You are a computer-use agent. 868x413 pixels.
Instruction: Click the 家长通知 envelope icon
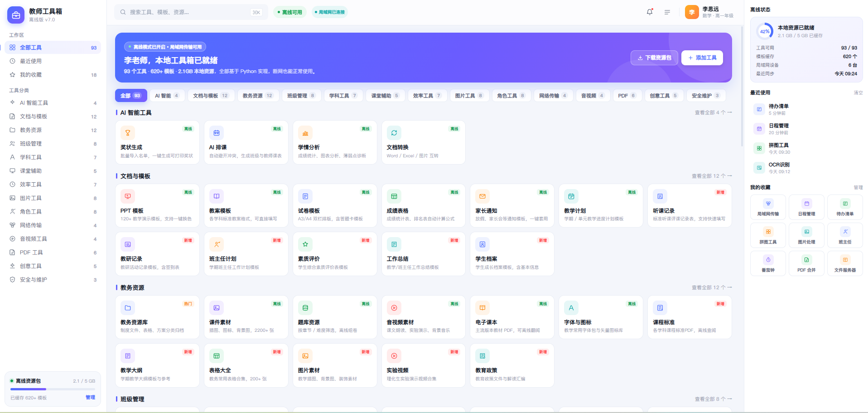pos(482,196)
